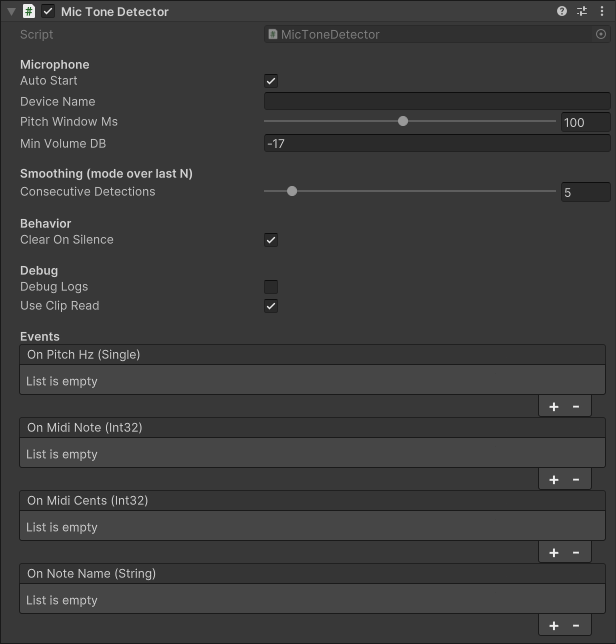
Task: Open the component presets icon
Action: point(582,11)
